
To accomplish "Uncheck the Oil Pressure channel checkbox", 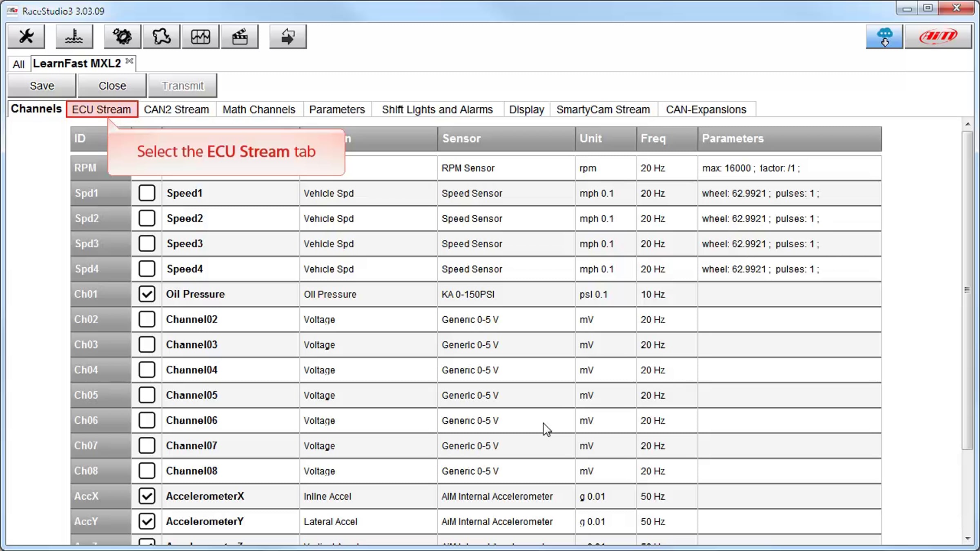I will tap(147, 294).
